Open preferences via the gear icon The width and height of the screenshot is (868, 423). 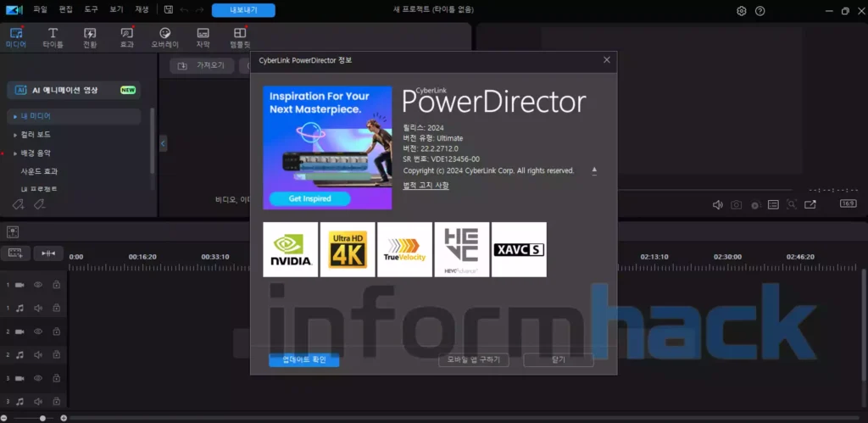pyautogui.click(x=741, y=11)
